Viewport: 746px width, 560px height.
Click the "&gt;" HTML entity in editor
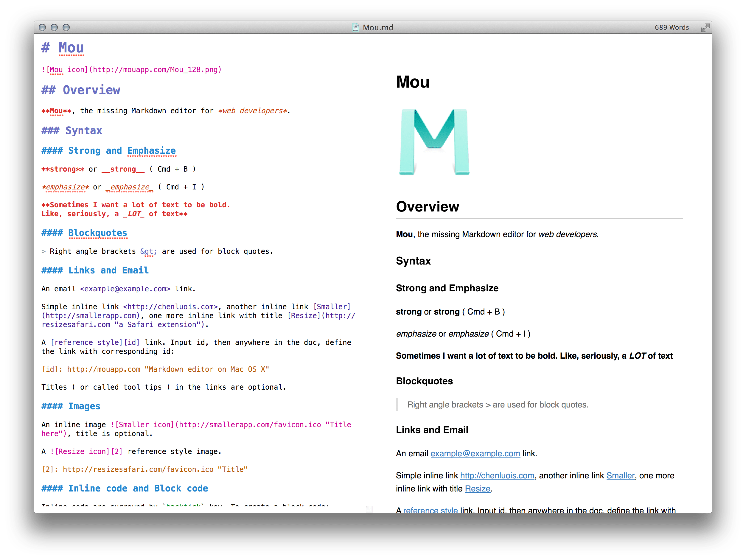(x=148, y=251)
